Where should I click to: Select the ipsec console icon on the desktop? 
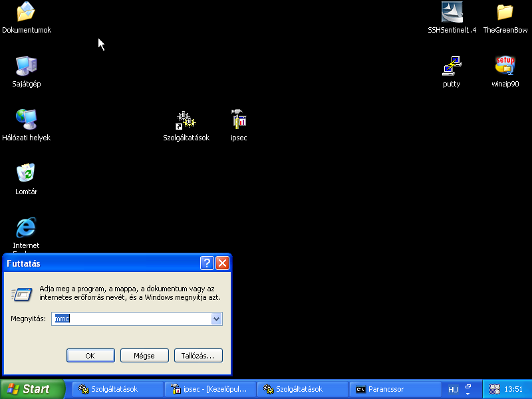(x=239, y=120)
